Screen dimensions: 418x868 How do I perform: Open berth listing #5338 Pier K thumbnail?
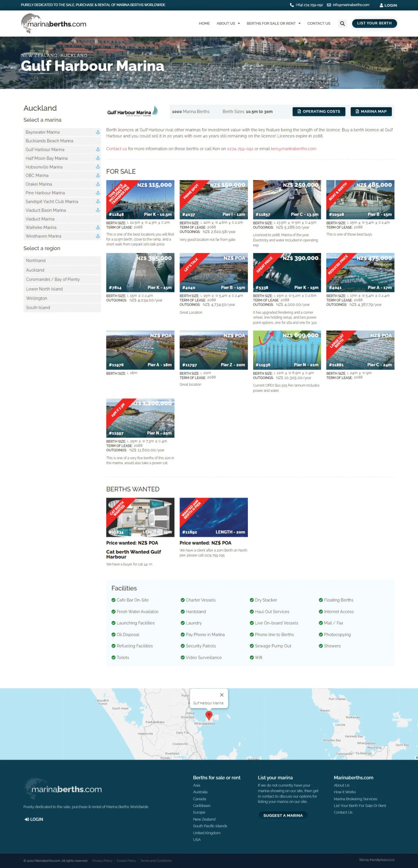pos(287,273)
